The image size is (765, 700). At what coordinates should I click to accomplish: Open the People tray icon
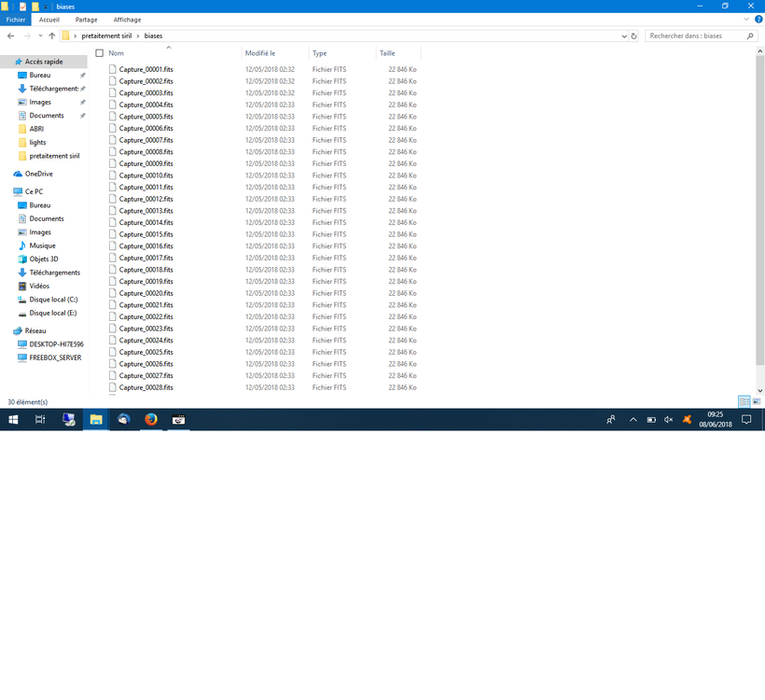tap(610, 419)
